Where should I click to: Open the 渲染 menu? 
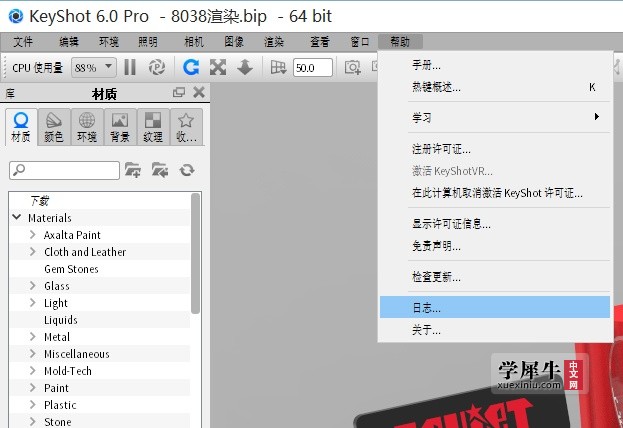pyautogui.click(x=274, y=42)
